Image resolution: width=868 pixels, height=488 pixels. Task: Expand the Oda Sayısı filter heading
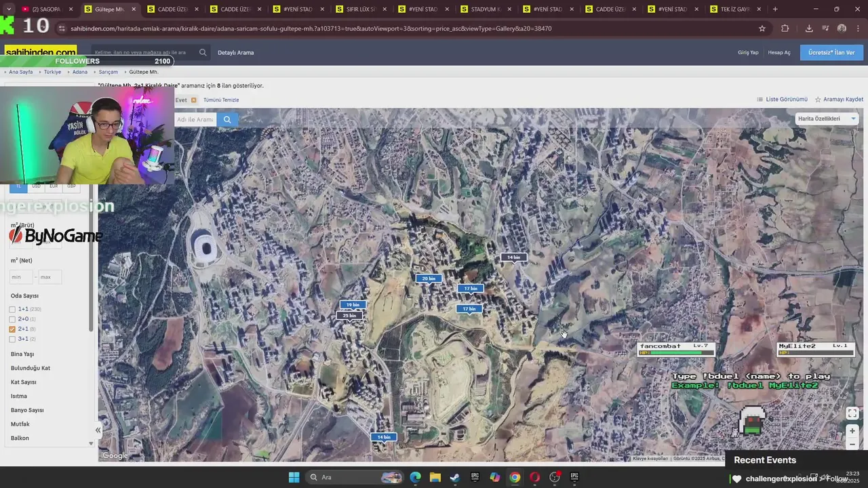pos(24,296)
